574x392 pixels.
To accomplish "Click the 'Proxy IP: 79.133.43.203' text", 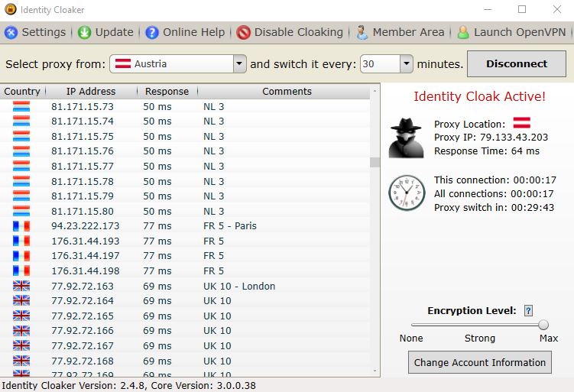I will 491,138.
